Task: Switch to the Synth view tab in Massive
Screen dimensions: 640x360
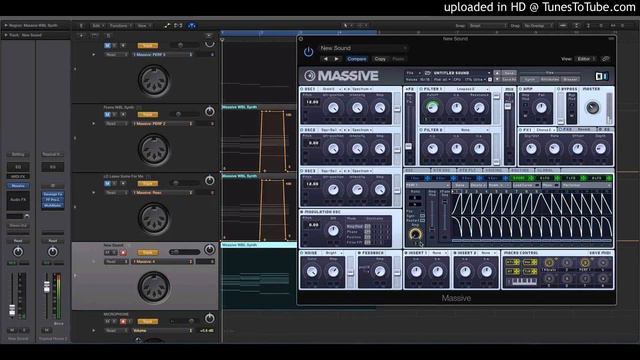Action: click(x=530, y=79)
